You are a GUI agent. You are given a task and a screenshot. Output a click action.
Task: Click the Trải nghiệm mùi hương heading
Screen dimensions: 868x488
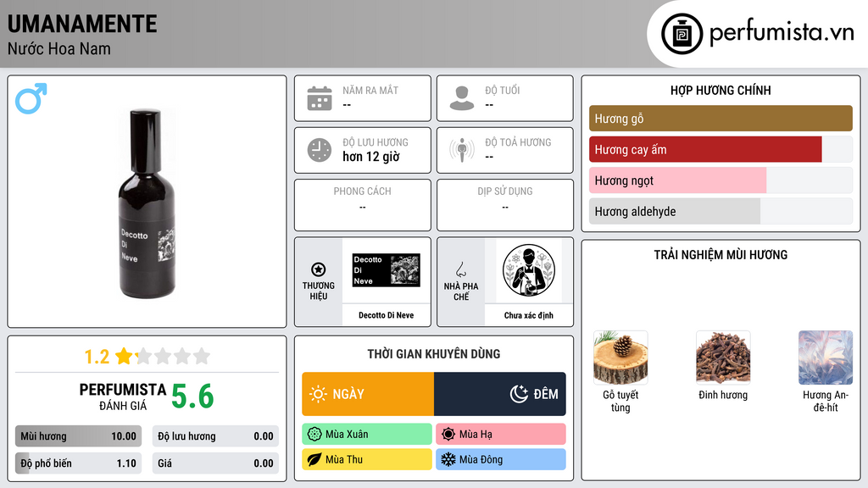[x=721, y=255]
